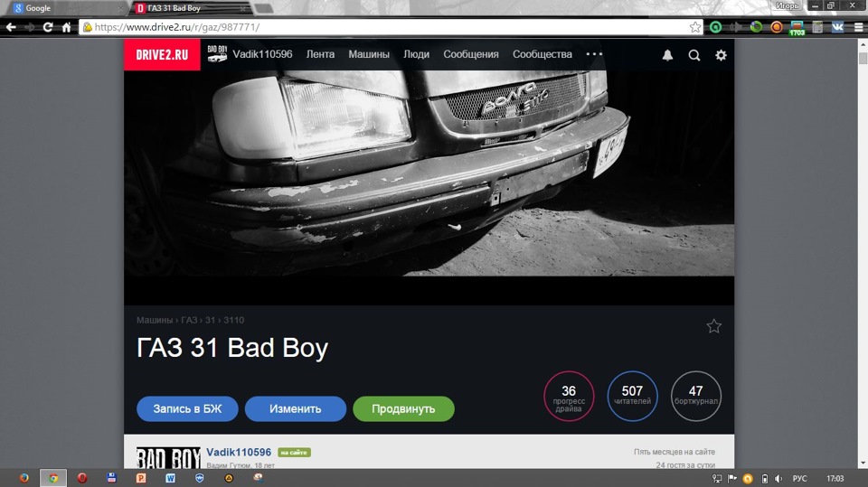Screen dimensions: 868x487
Task: Click the BAD BOY avatar image below
Action: coord(168,458)
